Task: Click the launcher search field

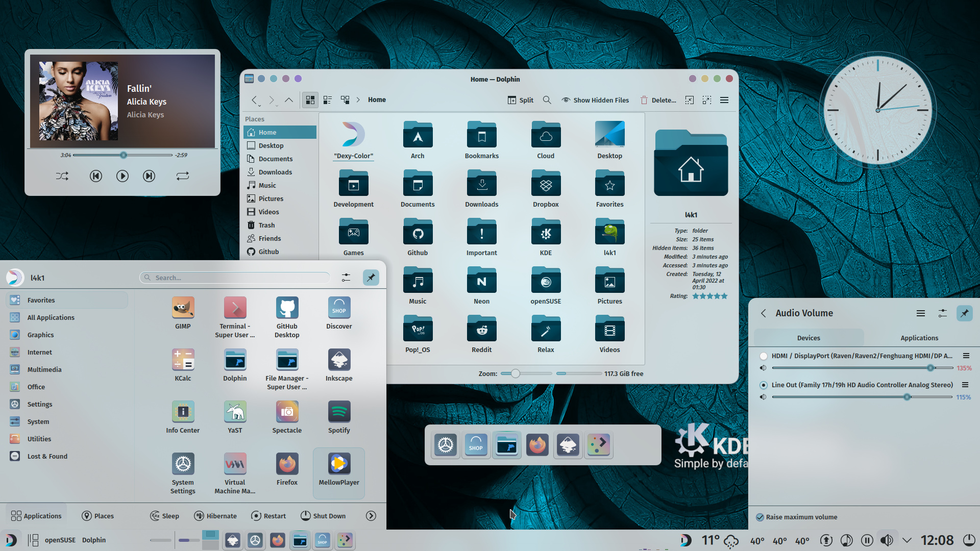Action: point(235,278)
